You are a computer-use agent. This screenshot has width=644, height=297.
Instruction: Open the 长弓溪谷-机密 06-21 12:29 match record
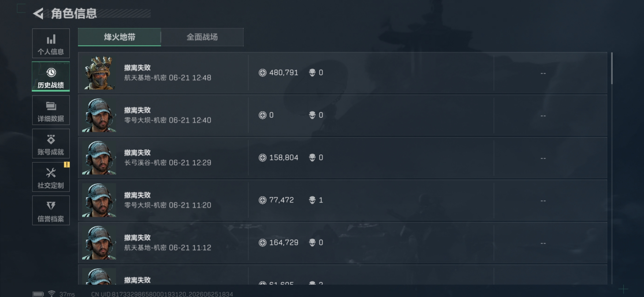coord(343,158)
